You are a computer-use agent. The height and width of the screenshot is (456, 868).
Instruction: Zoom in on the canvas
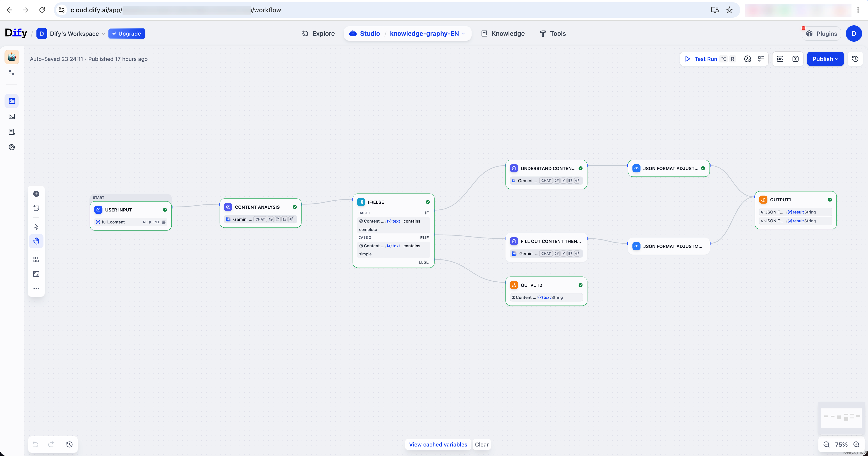click(856, 444)
